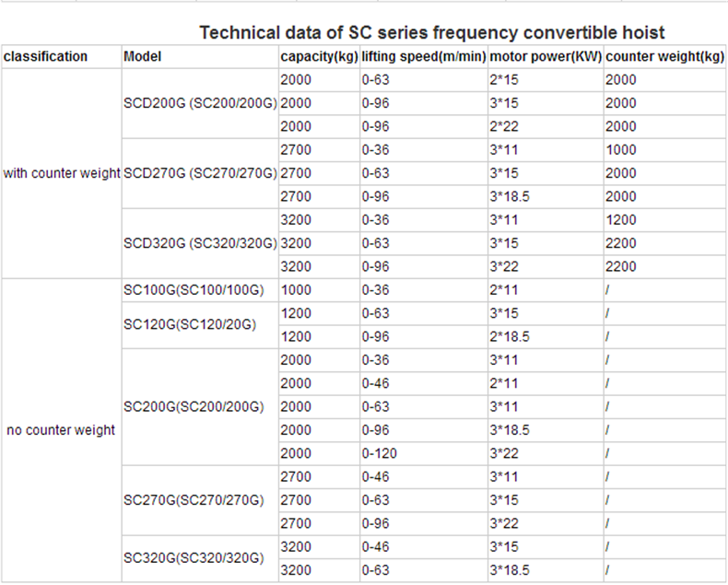The height and width of the screenshot is (585, 728).
Task: Click the "counter weight(kg)" column header
Action: tap(663, 56)
